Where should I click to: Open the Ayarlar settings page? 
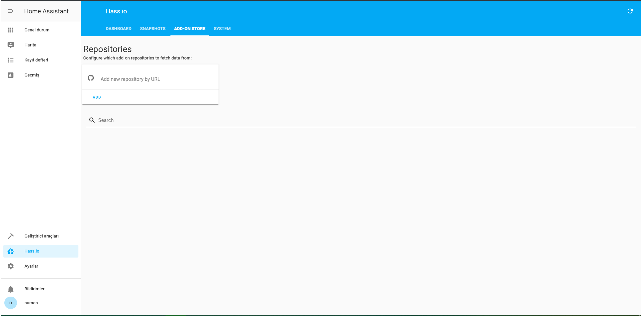[x=31, y=266]
